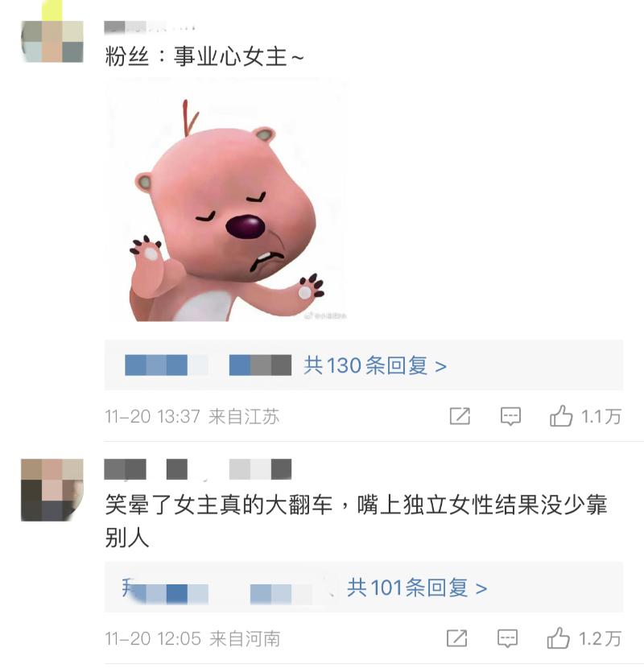Image resolution: width=644 pixels, height=668 pixels.
Task: Like the comment from 河南
Action: tap(558, 637)
